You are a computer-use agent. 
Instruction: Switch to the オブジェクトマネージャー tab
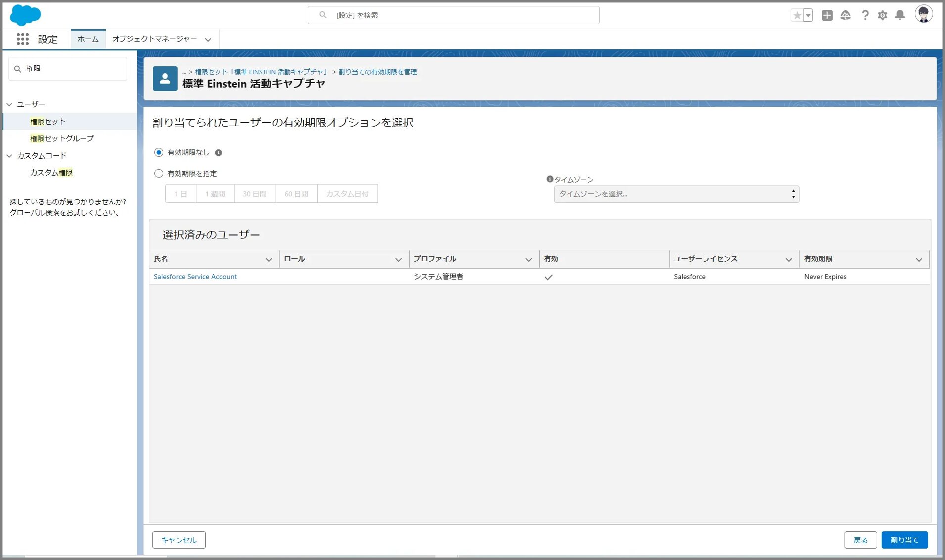[154, 39]
